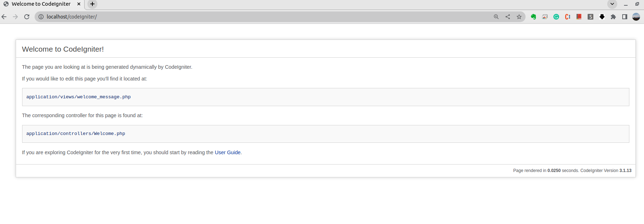
Task: Click 'The corresponding controller' paragraph
Action: (x=82, y=115)
